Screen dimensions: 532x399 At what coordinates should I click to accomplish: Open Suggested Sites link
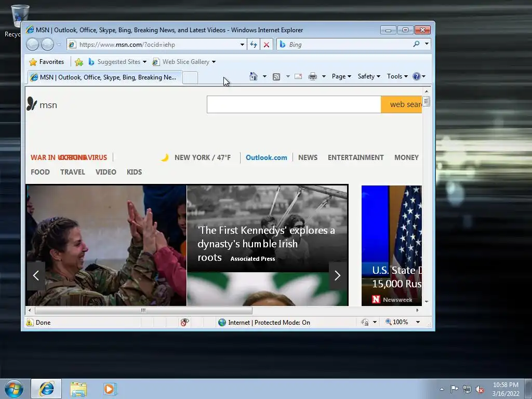click(117, 62)
